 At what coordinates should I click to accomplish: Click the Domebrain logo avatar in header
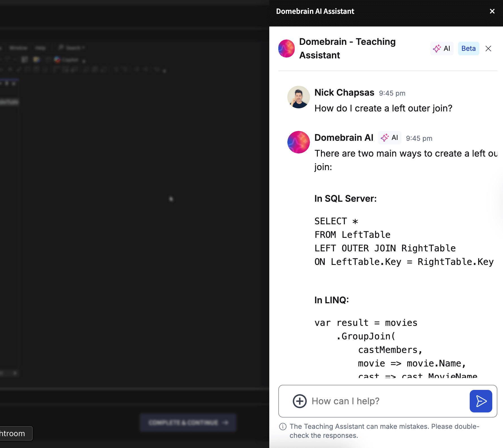tap(287, 49)
